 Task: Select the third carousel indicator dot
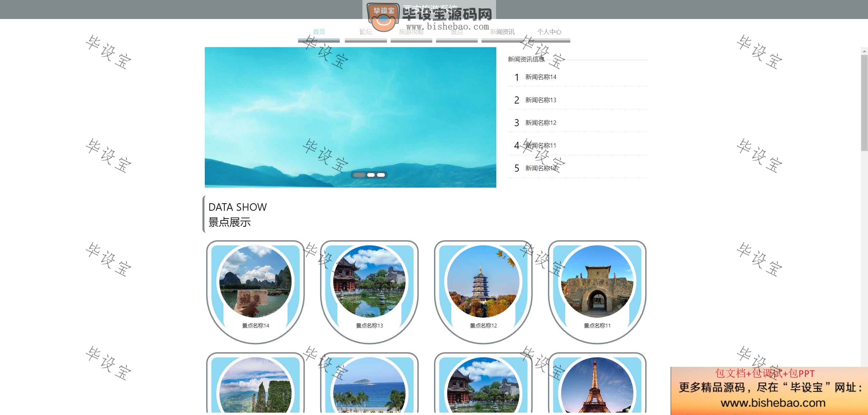(x=381, y=175)
